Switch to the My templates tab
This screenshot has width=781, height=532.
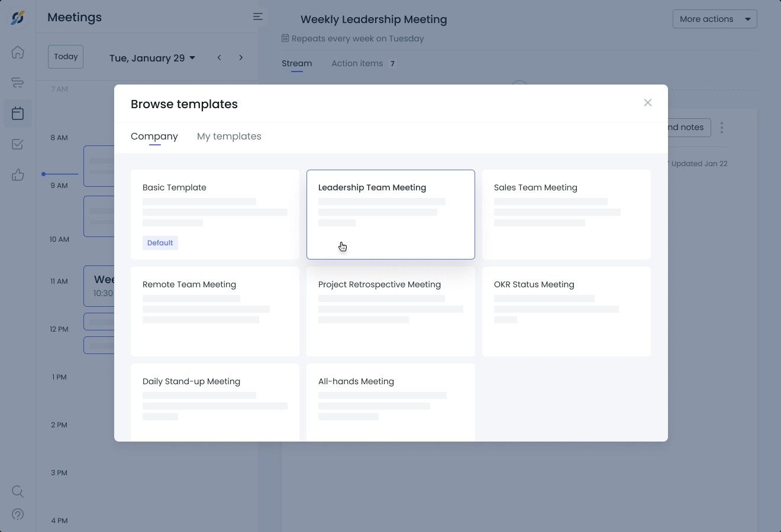pos(229,137)
